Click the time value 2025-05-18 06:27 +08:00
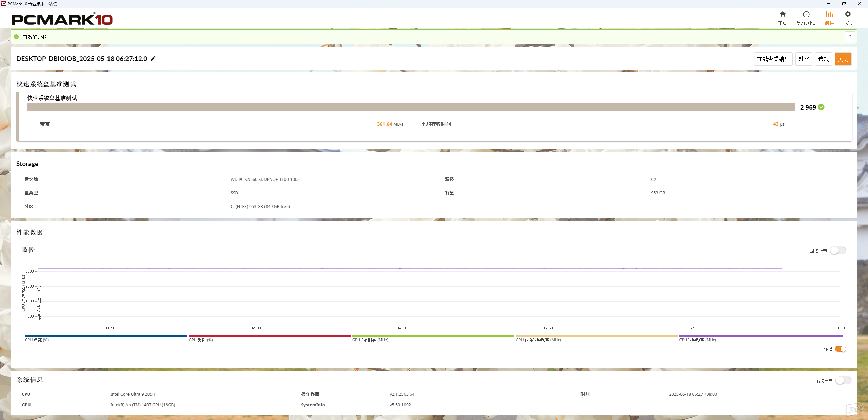 click(x=693, y=394)
